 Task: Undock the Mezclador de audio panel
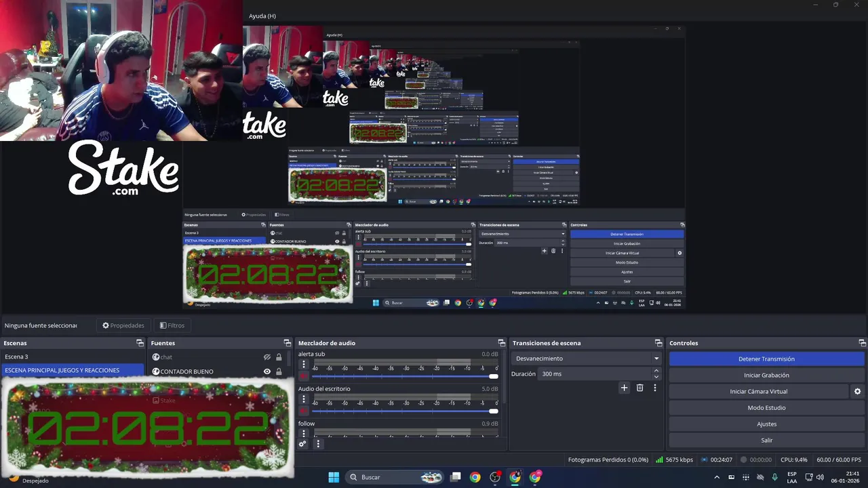(501, 343)
